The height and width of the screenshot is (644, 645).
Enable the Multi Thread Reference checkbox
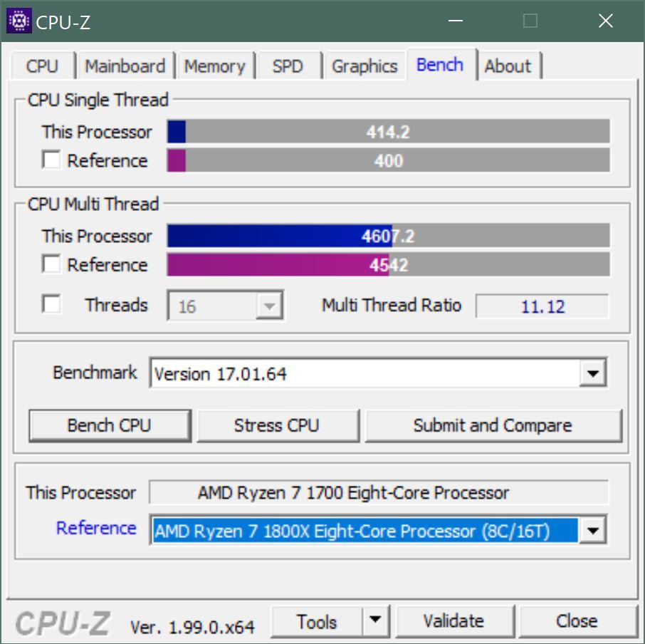pos(51,264)
